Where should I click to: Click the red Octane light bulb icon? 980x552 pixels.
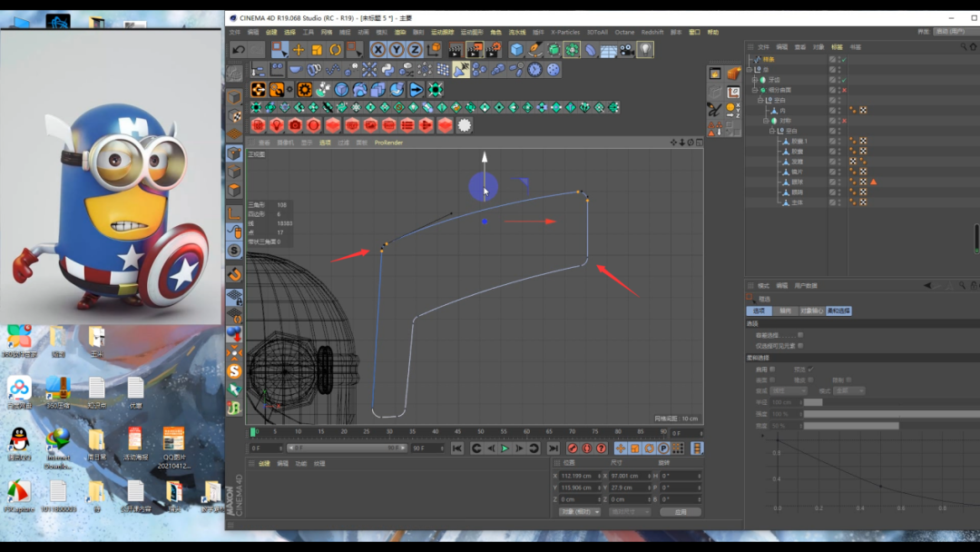pos(277,125)
